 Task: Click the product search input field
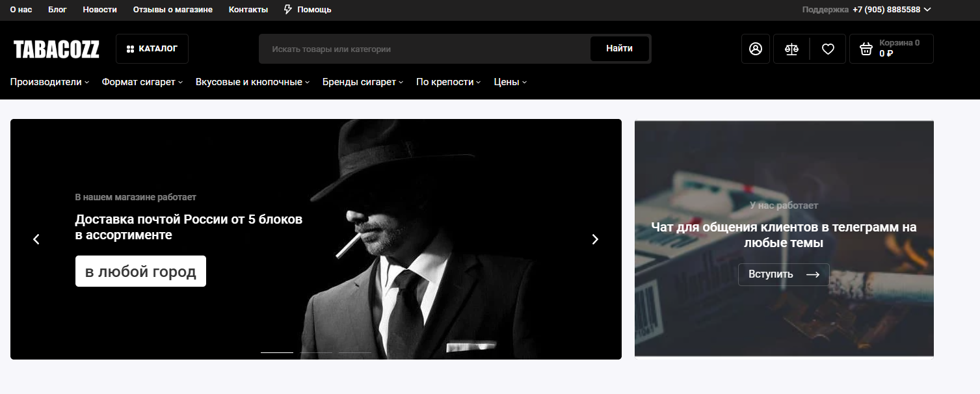coord(424,49)
